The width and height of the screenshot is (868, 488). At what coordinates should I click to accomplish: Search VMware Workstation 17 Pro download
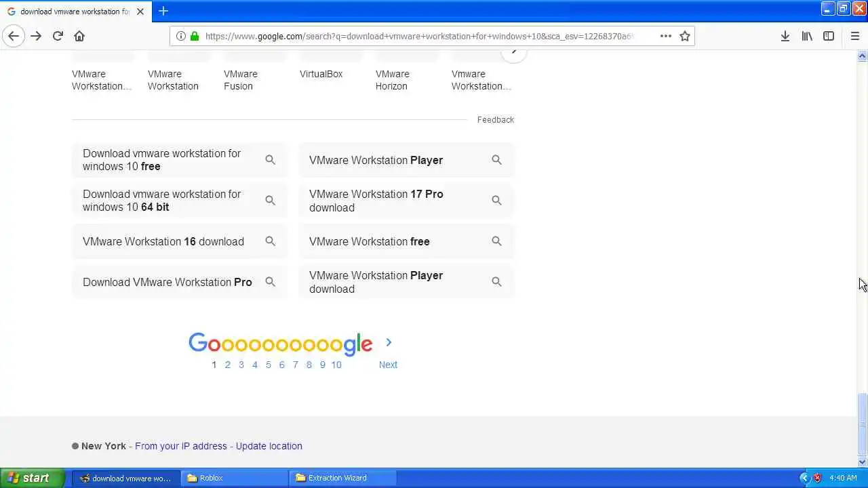click(x=406, y=201)
